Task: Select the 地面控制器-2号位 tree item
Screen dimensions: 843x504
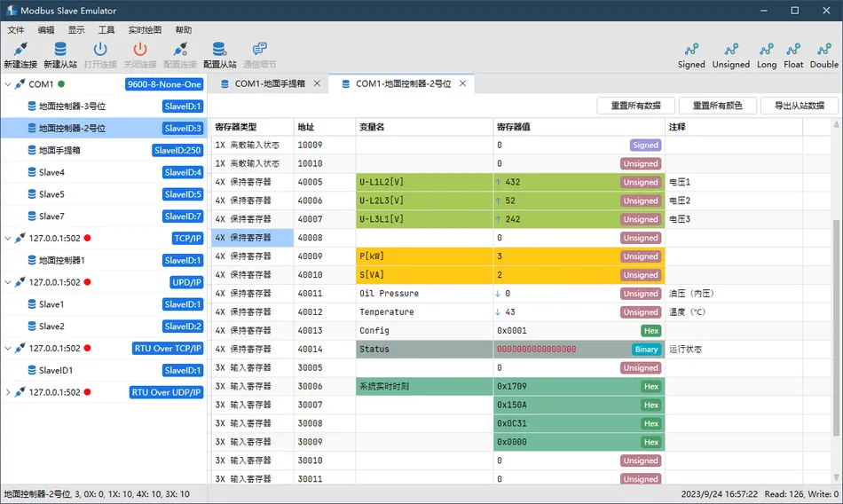Action: pyautogui.click(x=104, y=128)
